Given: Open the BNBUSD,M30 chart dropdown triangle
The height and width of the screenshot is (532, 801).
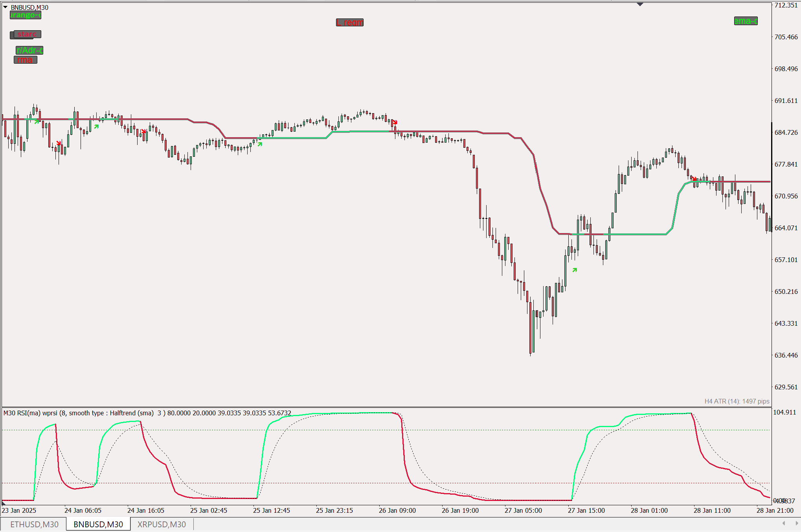Looking at the screenshot, I should pos(6,7).
